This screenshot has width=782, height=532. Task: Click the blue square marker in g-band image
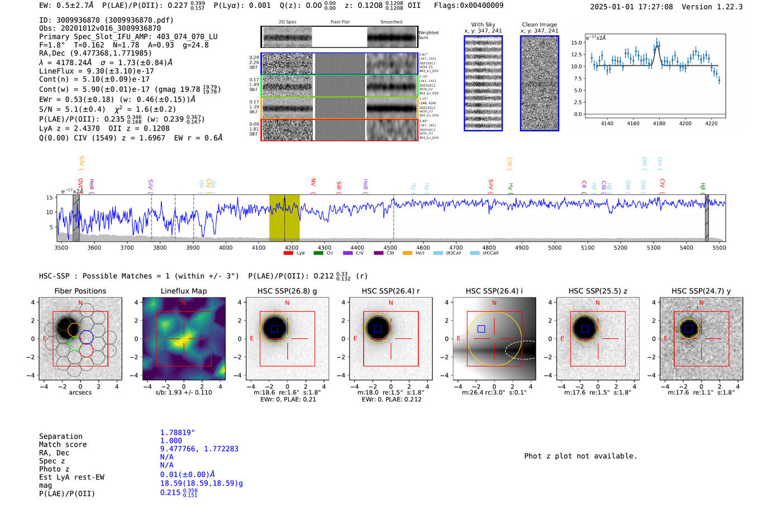[x=274, y=329]
